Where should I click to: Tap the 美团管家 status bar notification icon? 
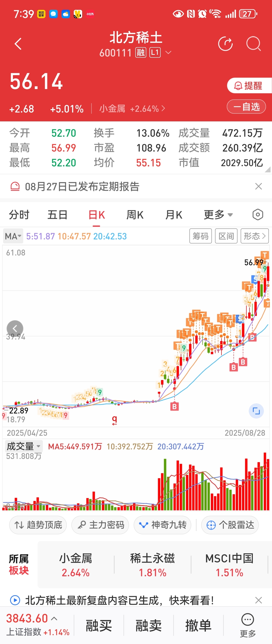[41, 14]
